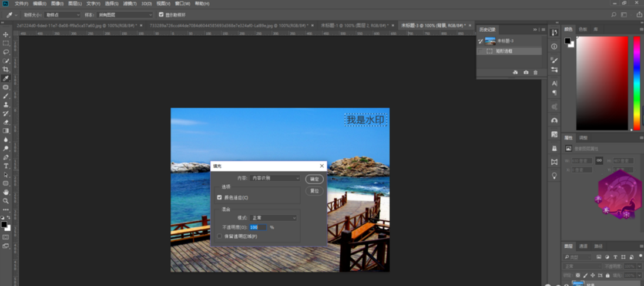Expand the 模式 blending mode dropdown
This screenshot has height=286, width=644.
pos(273,218)
